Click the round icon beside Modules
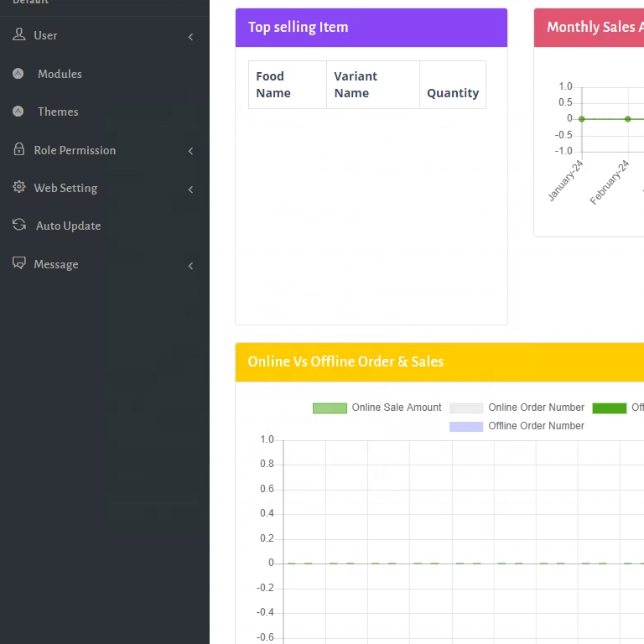Image resolution: width=644 pixels, height=644 pixels. 18,74
